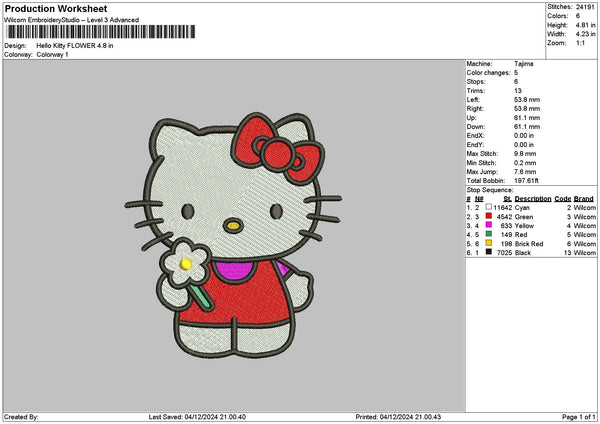Click the Total Bobbin value 197.61ft
Screen dimensions: 600x424
[526, 181]
